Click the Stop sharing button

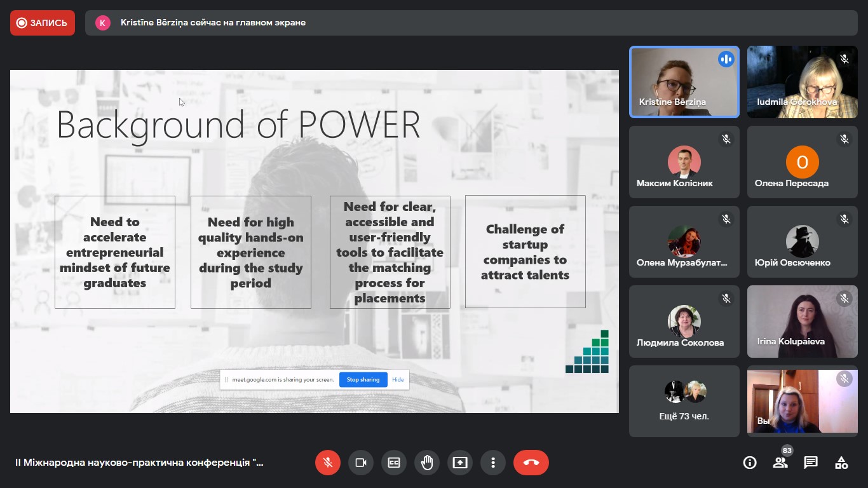point(363,379)
